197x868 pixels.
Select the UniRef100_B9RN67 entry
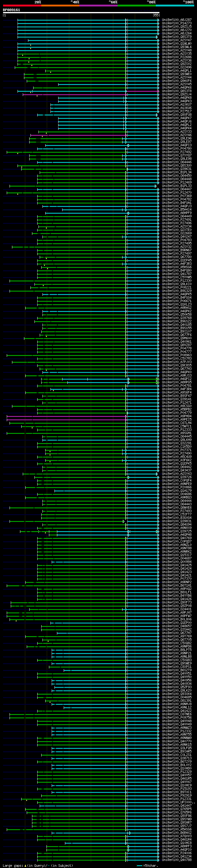177,250
